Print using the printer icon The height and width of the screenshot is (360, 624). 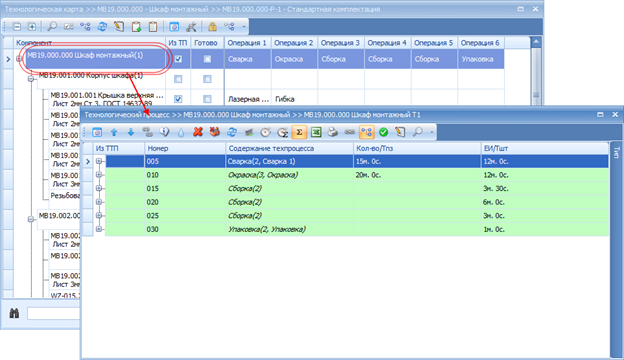coord(333,132)
